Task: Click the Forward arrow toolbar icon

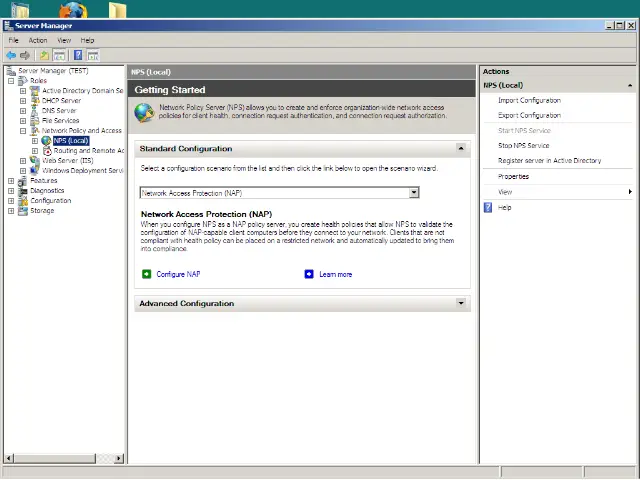Action: (x=25, y=55)
